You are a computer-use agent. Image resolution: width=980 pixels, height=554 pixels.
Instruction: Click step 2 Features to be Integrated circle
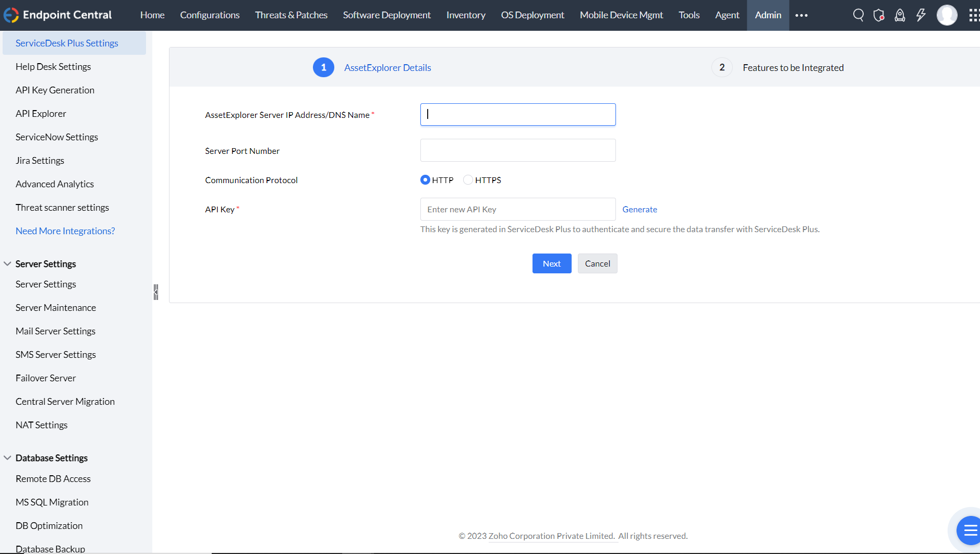click(x=722, y=67)
